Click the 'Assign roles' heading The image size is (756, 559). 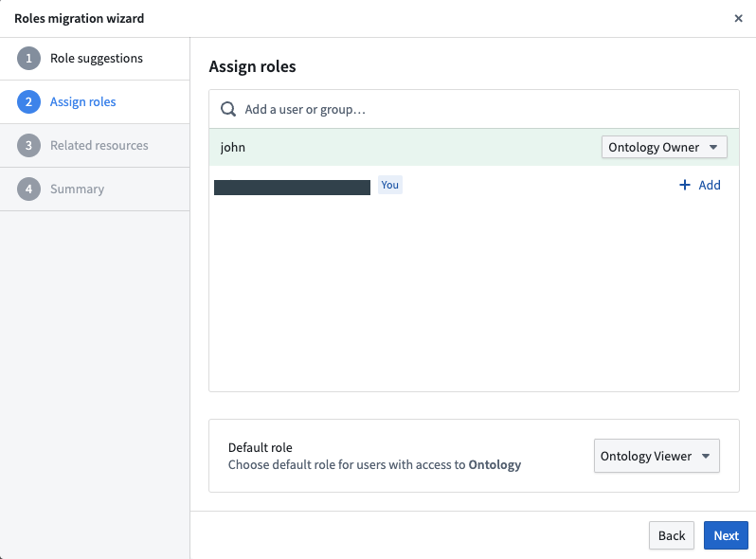pos(252,66)
